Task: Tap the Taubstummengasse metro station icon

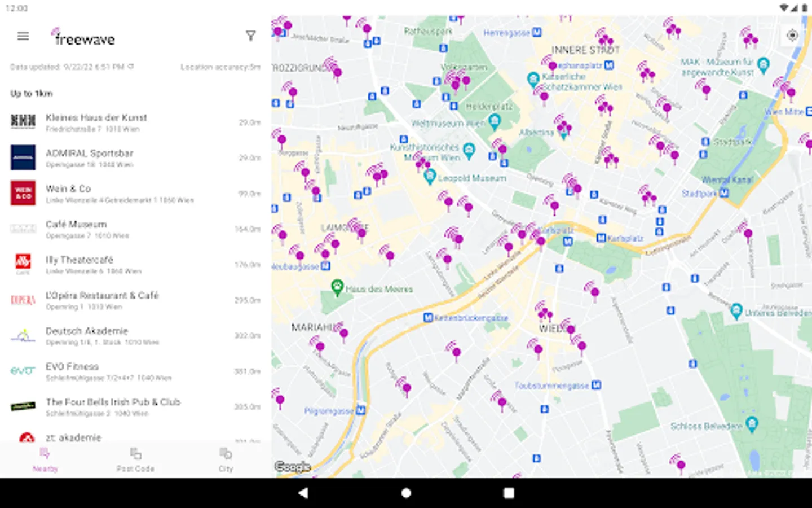Action: pos(596,386)
